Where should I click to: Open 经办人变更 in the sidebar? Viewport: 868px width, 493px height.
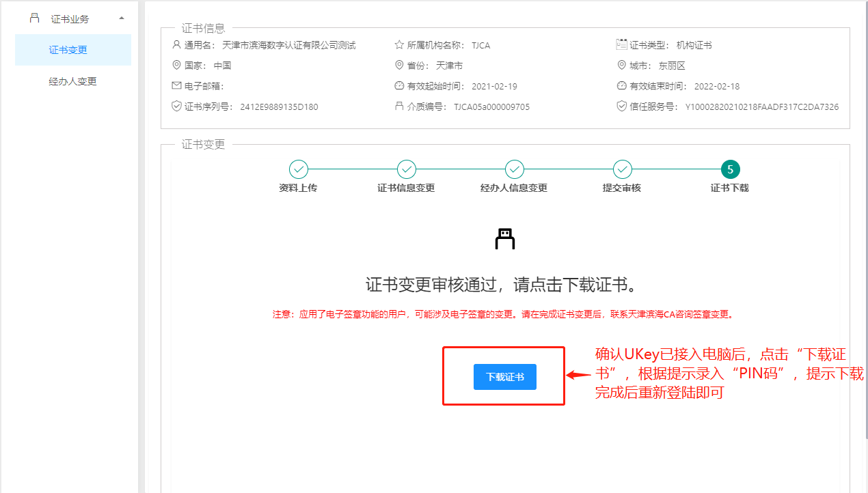(72, 81)
